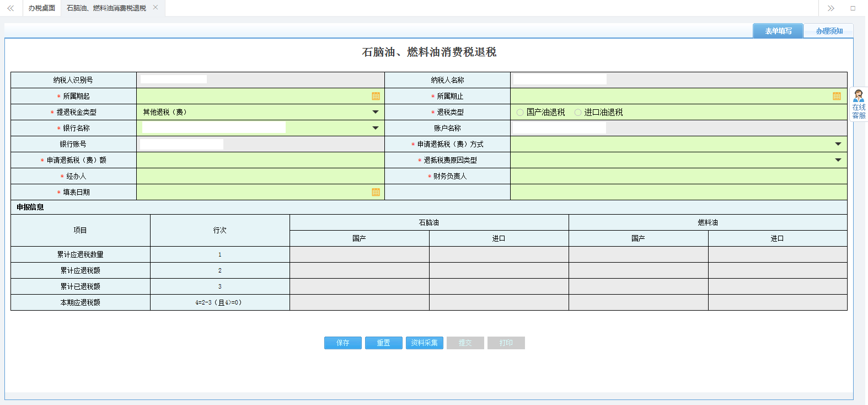Screen dimensions: 868x405
Task: Click 经办人 input field
Action: point(260,176)
